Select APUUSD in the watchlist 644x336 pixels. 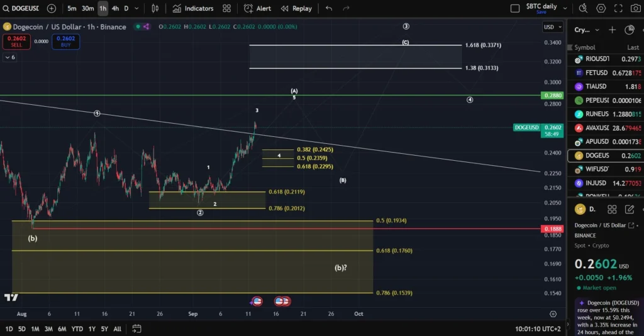(x=606, y=141)
